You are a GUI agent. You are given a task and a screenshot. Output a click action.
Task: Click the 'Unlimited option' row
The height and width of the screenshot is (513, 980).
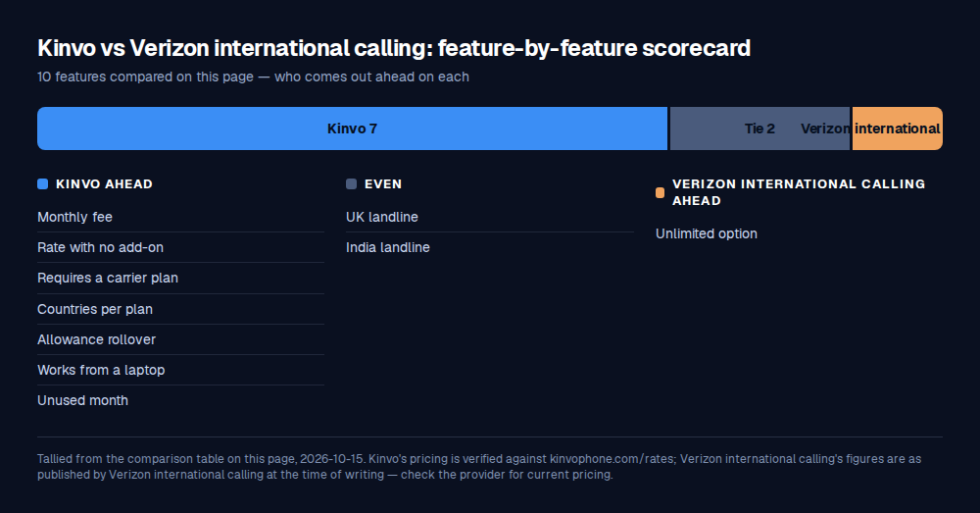tap(799, 234)
